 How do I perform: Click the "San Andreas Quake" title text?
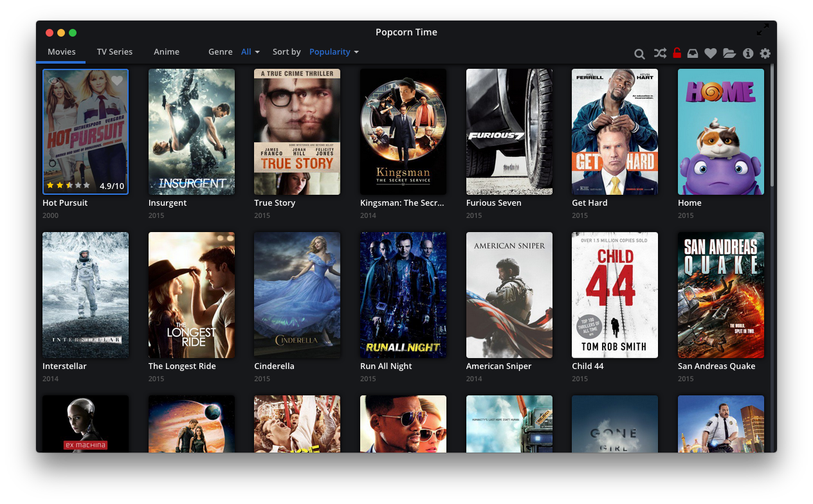[717, 366]
